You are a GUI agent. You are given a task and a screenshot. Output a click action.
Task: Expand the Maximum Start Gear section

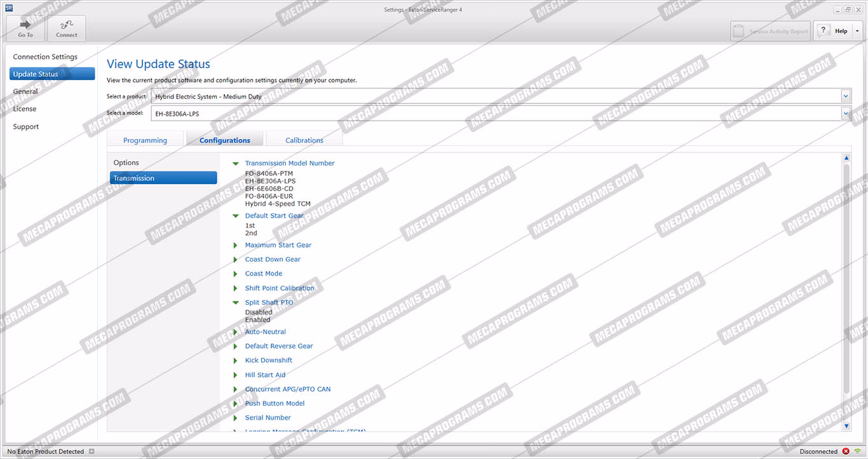coord(236,245)
